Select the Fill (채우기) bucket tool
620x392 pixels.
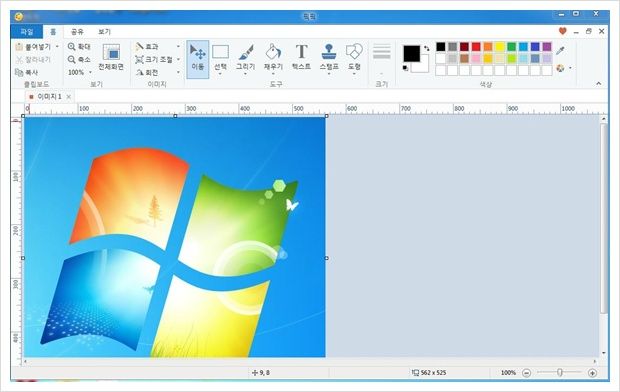tap(273, 58)
